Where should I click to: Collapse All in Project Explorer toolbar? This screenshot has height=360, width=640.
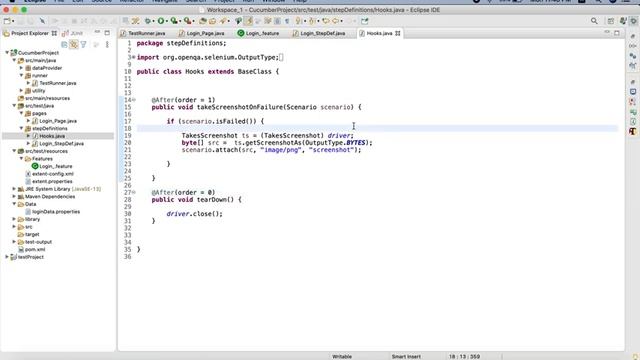coord(64,44)
